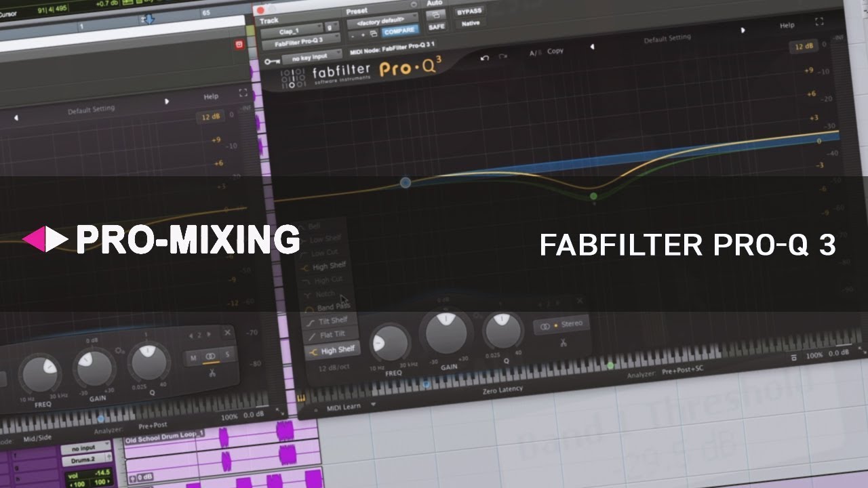Click the insert position button beside Clap_1
868x488 pixels.
[332, 27]
